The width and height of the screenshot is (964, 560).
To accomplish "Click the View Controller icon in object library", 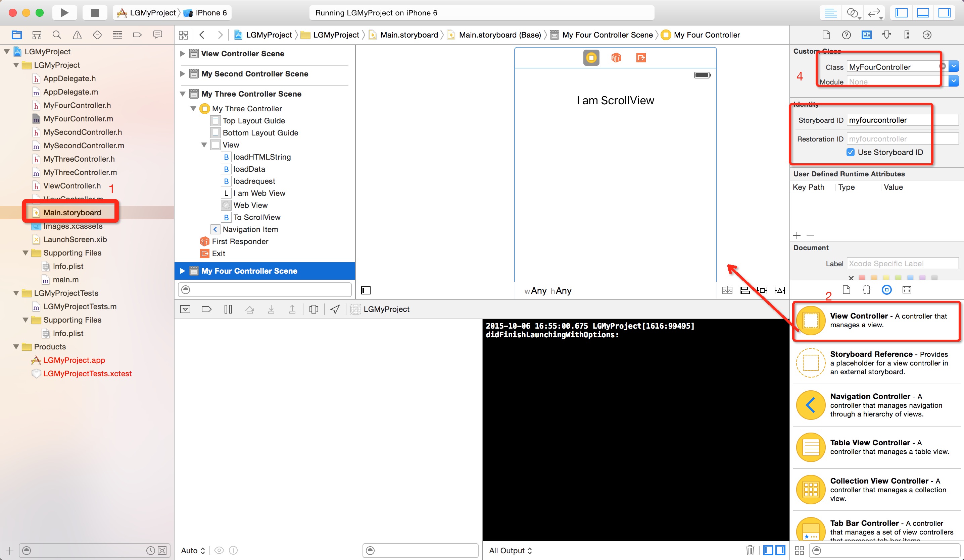I will [x=811, y=320].
